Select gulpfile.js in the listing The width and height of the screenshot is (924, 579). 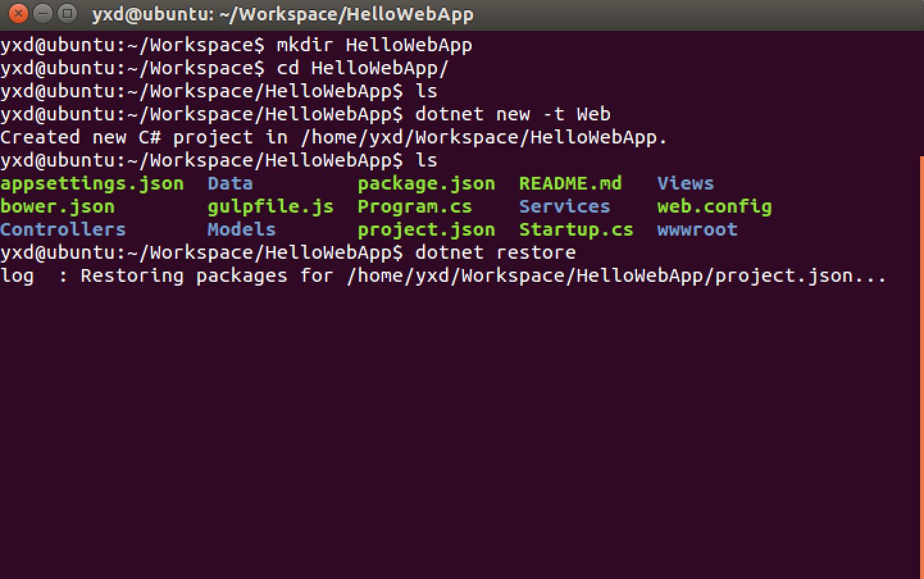270,207
